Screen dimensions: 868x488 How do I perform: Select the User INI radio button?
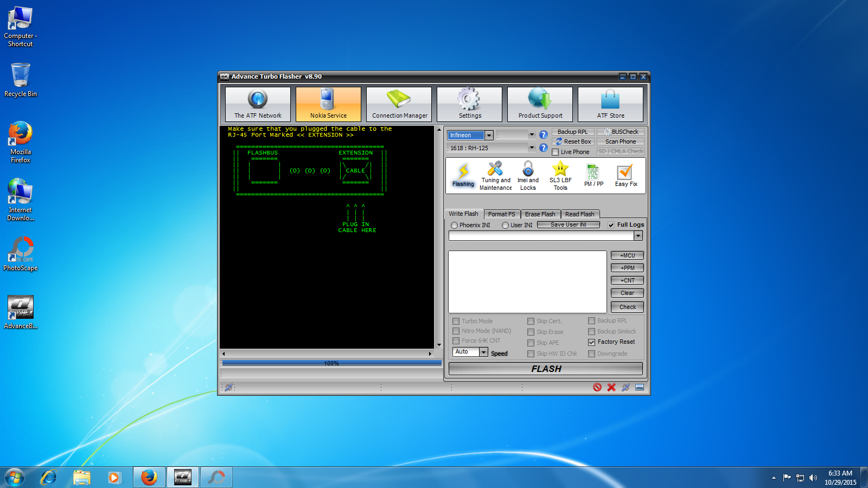click(505, 225)
